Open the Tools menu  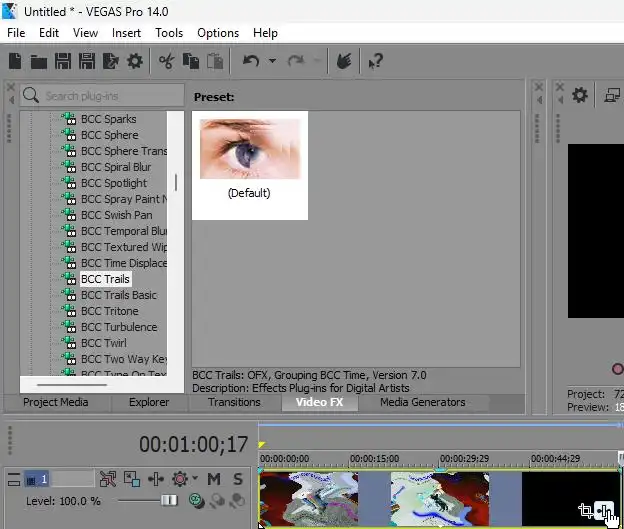tap(169, 33)
